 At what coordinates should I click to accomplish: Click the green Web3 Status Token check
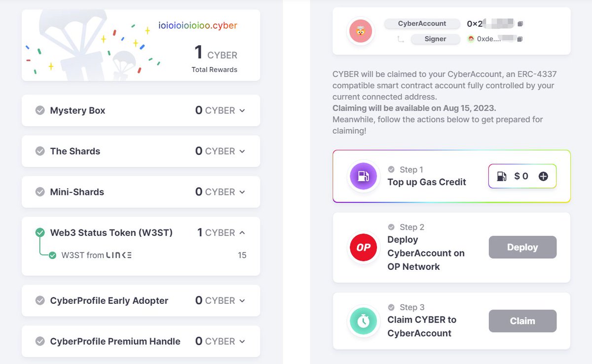pos(40,232)
